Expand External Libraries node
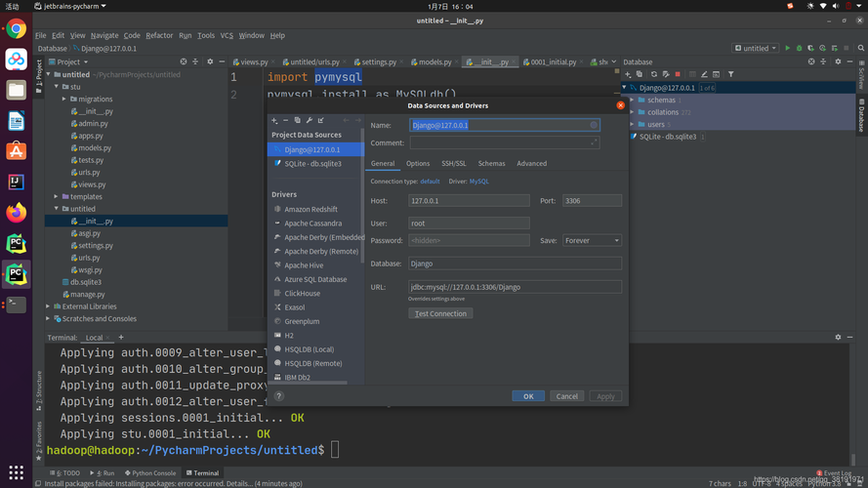Screen dimensions: 868x488 [x=48, y=306]
